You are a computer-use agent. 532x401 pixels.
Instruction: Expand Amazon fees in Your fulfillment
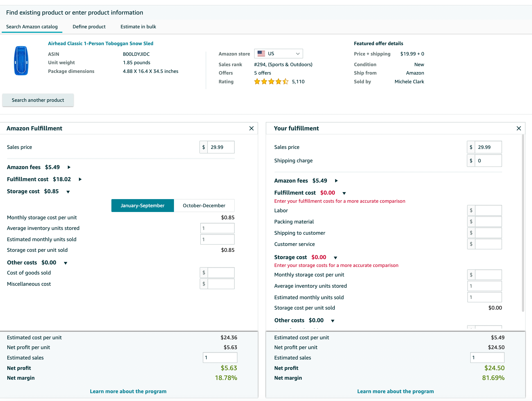point(336,181)
